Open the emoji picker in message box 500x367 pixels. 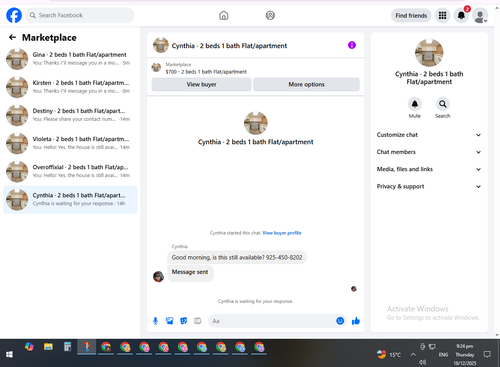point(340,321)
